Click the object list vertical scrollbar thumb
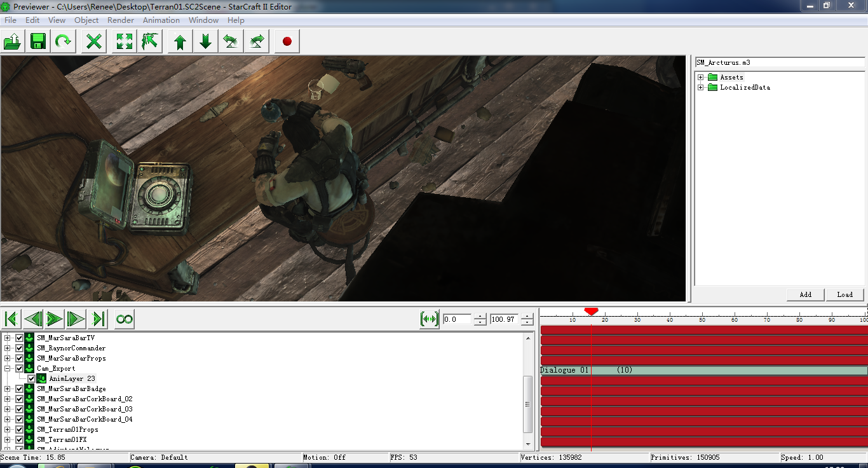This screenshot has width=868, height=468. (528, 404)
